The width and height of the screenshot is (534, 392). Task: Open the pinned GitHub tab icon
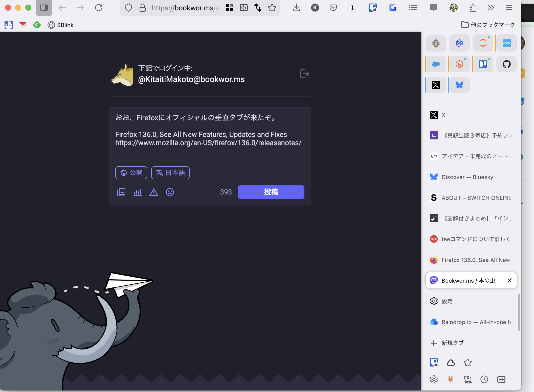[506, 64]
